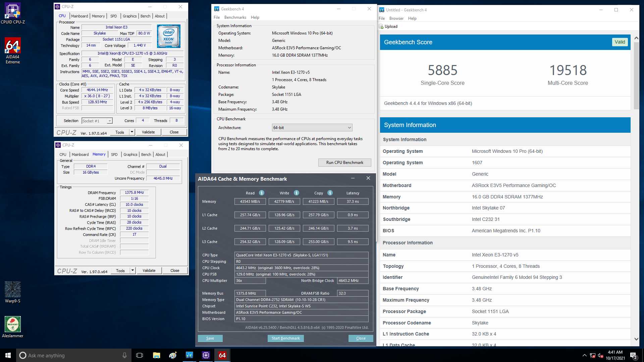Open the Action Center notifications icon

[x=633, y=356]
